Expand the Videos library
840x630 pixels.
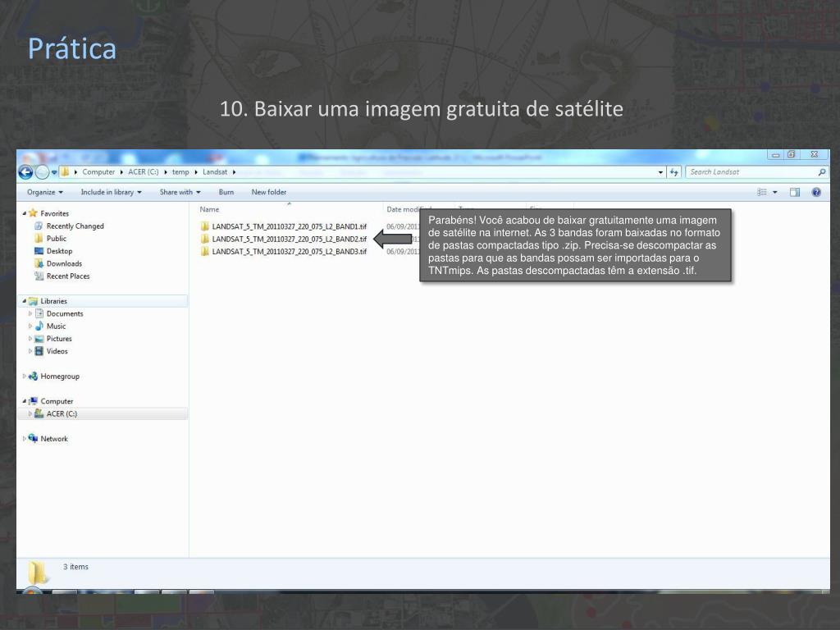pos(30,351)
